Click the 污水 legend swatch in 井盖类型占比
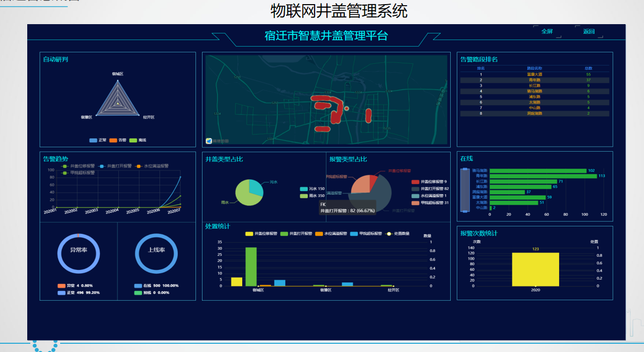The width and height of the screenshot is (644, 352). pyautogui.click(x=304, y=189)
